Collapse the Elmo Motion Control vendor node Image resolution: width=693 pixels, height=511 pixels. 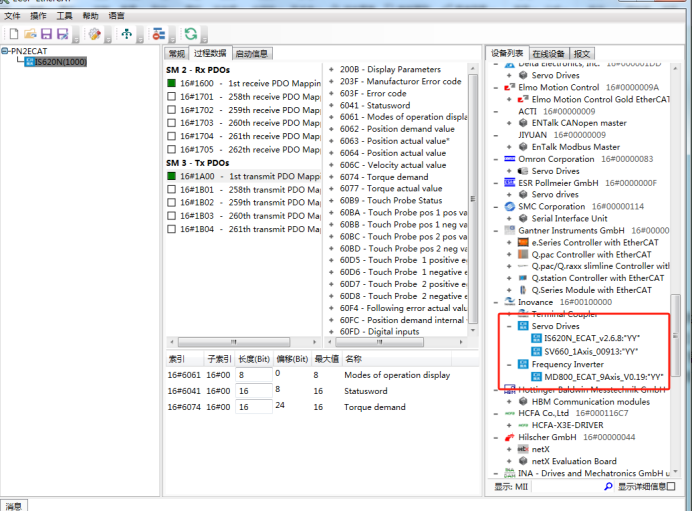(496, 88)
